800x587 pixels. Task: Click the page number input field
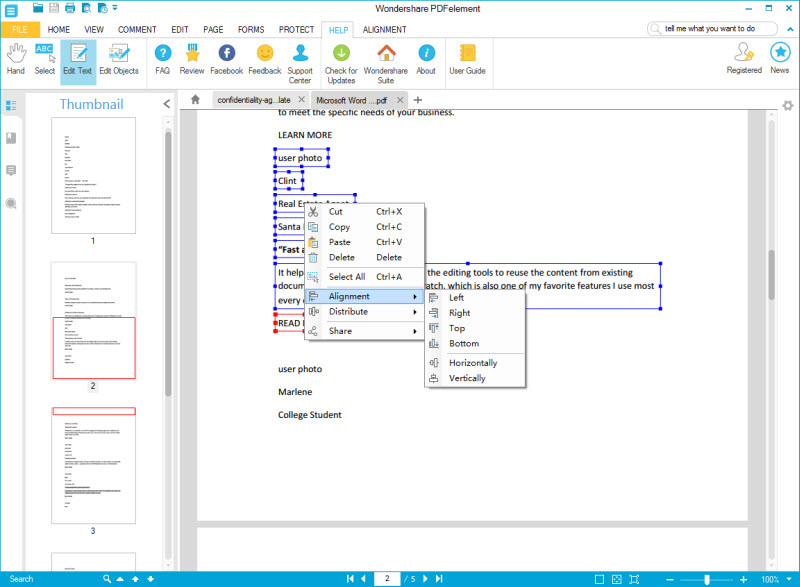tap(387, 578)
